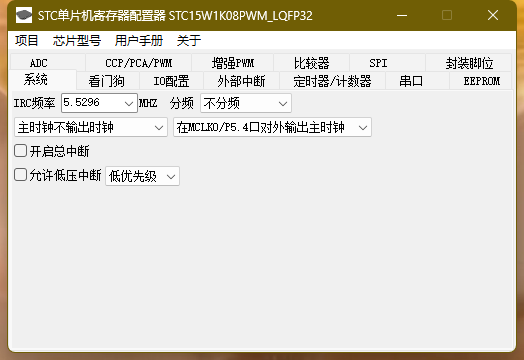Viewport: 524px width, 360px height.
Task: Switch to the 串口 tab
Action: [417, 81]
